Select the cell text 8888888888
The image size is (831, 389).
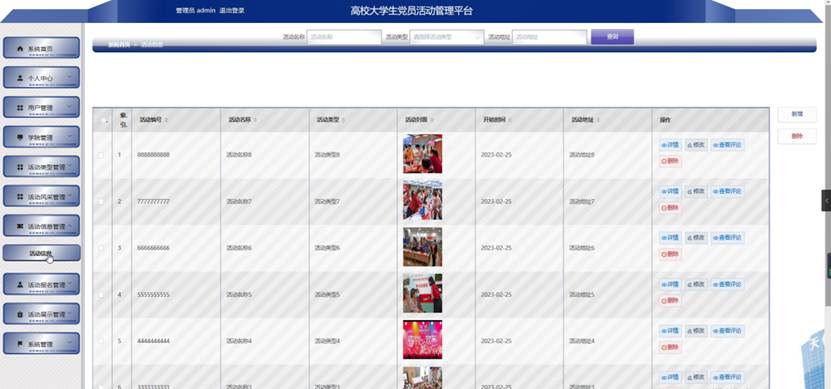click(x=153, y=155)
